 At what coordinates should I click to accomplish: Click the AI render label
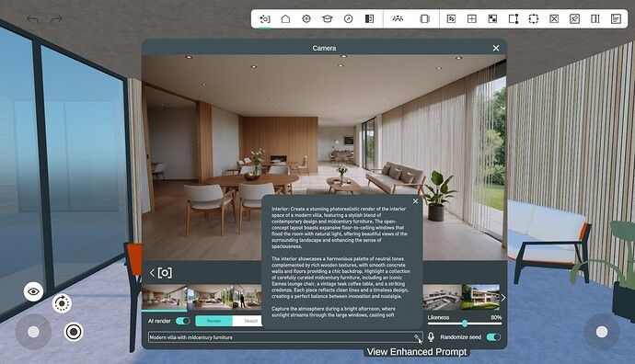[159, 321]
